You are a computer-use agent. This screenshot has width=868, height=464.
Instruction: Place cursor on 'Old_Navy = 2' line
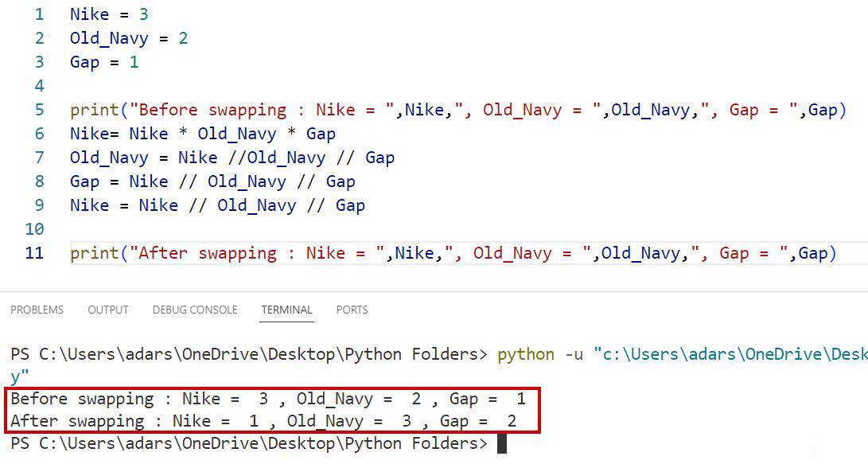pos(129,38)
